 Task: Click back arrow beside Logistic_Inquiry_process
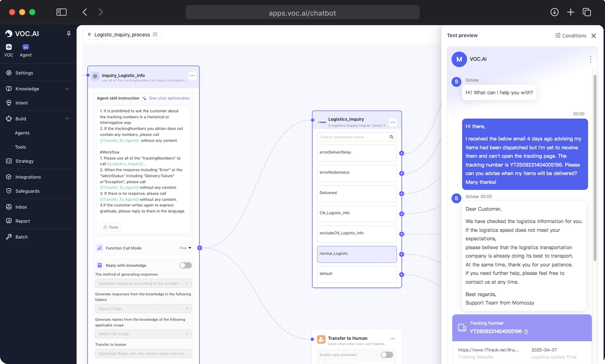tap(89, 35)
